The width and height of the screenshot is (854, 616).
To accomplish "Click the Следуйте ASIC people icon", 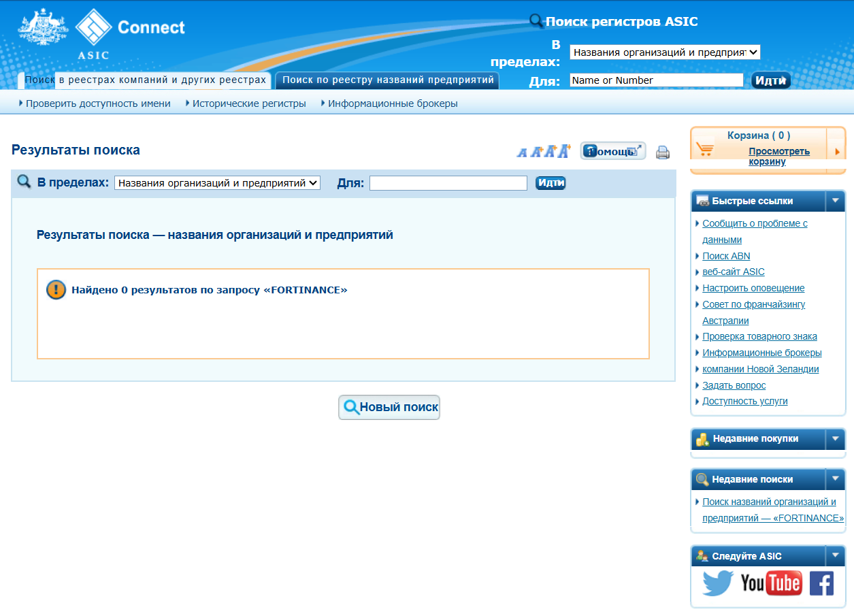I will (702, 556).
